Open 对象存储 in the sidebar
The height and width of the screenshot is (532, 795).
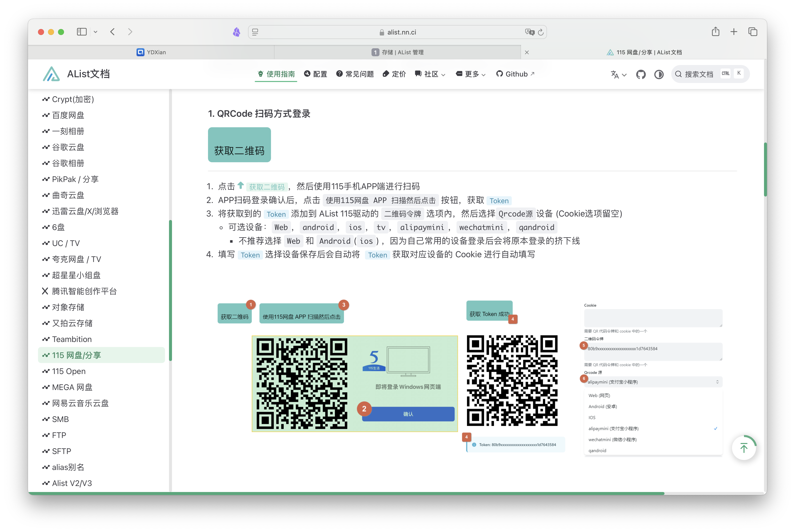101,307
